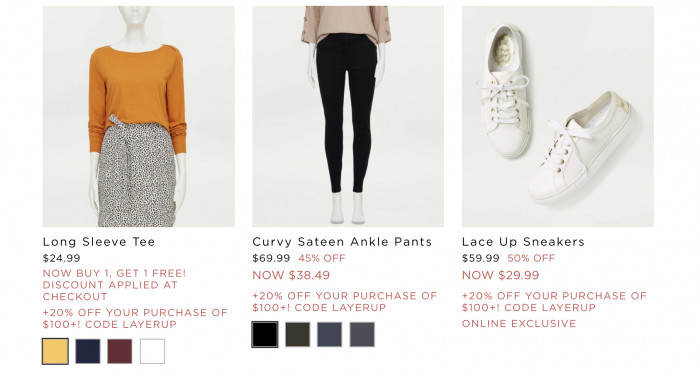Screen dimensions: 700x376
Task: Select the white swatch for Long Sleeve Tee
Action: [152, 351]
